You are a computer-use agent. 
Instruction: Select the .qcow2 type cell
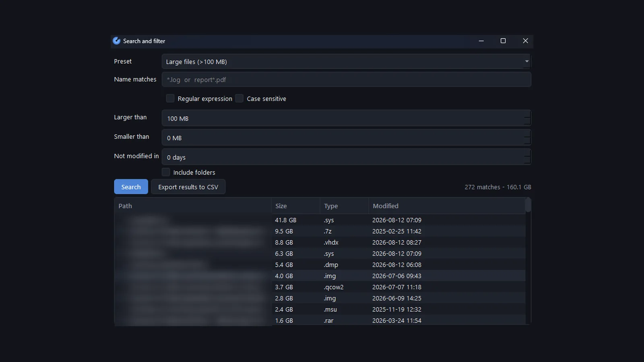point(334,287)
